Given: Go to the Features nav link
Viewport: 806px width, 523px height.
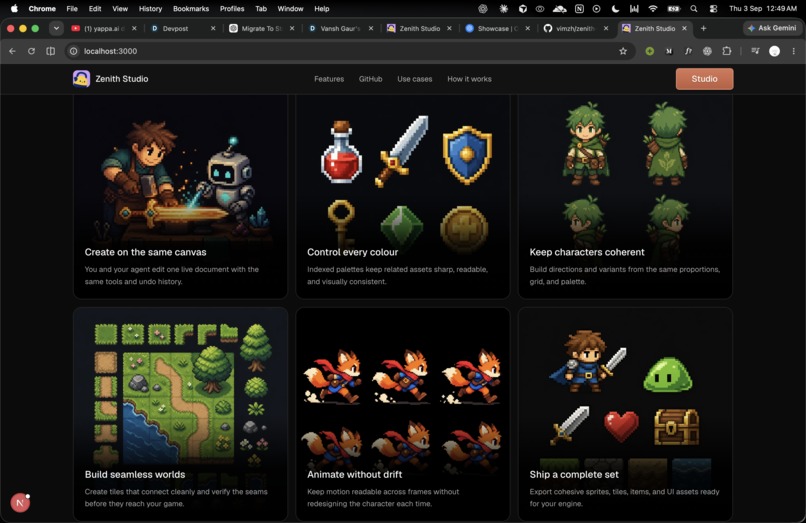Looking at the screenshot, I should [329, 79].
